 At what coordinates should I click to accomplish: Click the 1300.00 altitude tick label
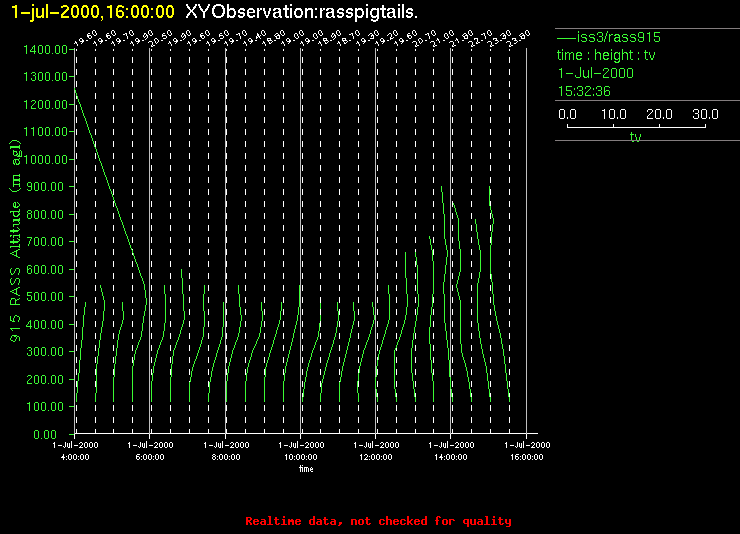click(45, 77)
